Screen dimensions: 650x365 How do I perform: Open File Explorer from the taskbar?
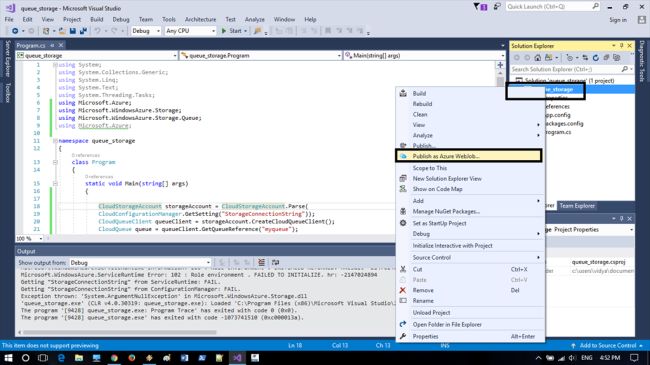coord(79,358)
